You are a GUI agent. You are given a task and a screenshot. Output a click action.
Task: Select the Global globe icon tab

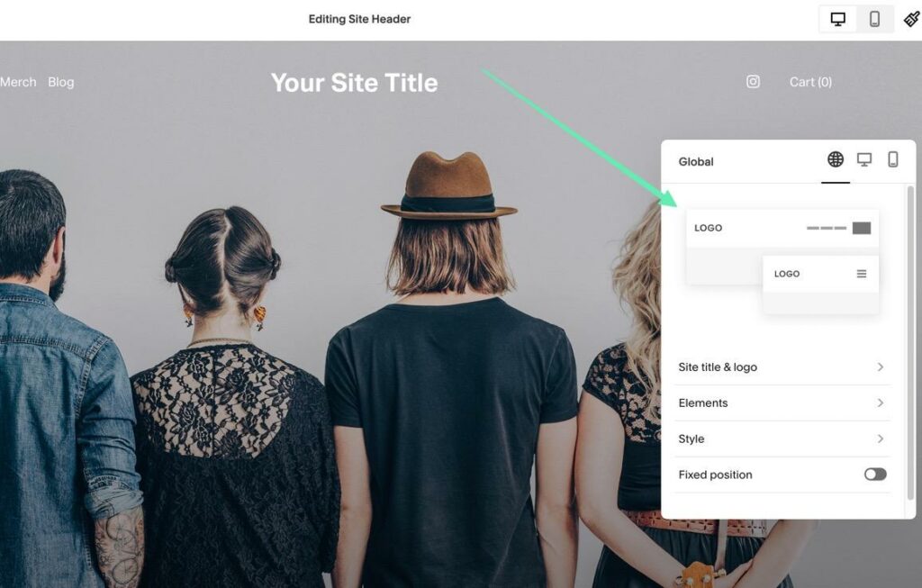coord(836,159)
